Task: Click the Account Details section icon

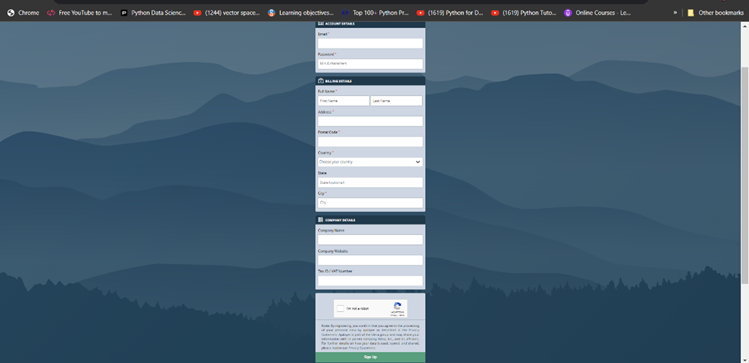Action: click(321, 23)
